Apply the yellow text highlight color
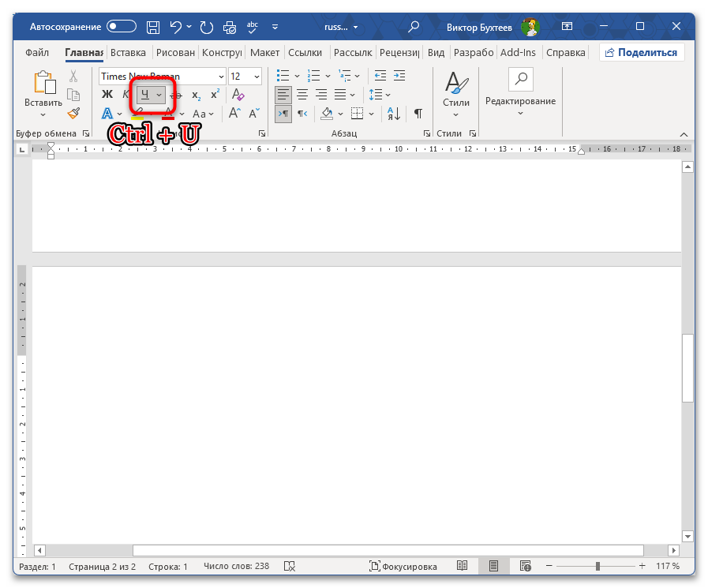 [137, 114]
